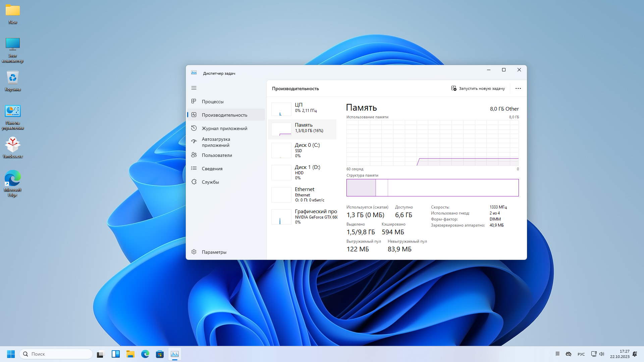The height and width of the screenshot is (362, 644).
Task: Open Startup apps gauge icon
Action: [x=194, y=141]
